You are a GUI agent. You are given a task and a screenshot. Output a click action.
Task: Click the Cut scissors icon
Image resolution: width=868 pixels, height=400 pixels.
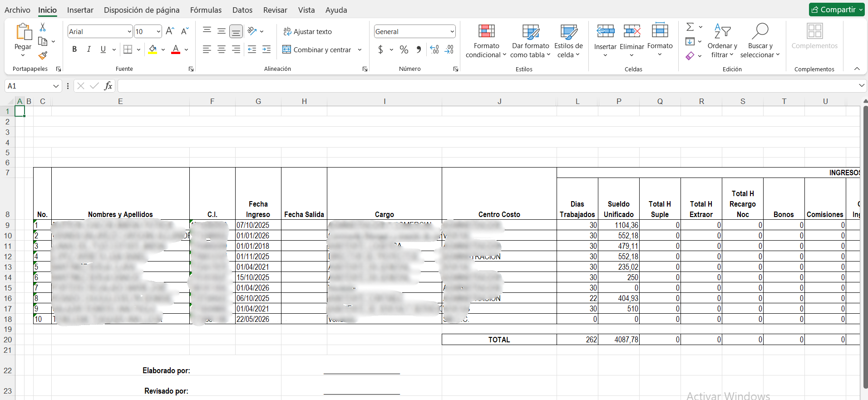pyautogui.click(x=43, y=27)
